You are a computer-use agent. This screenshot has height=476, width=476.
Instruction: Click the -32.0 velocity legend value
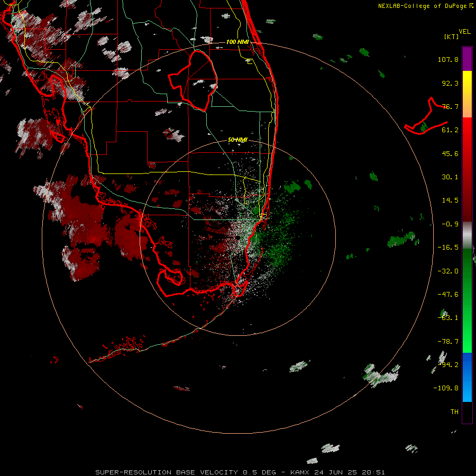pos(448,271)
